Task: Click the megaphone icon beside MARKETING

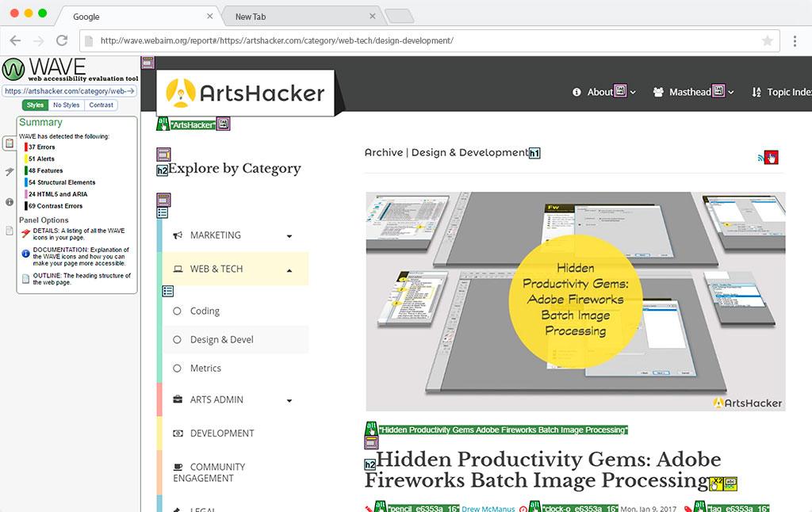Action: coord(178,235)
